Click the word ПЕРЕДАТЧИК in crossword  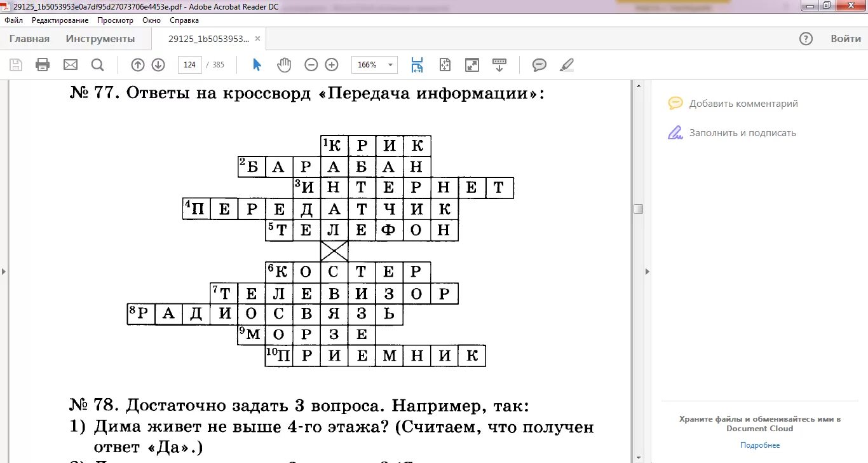pyautogui.click(x=320, y=209)
